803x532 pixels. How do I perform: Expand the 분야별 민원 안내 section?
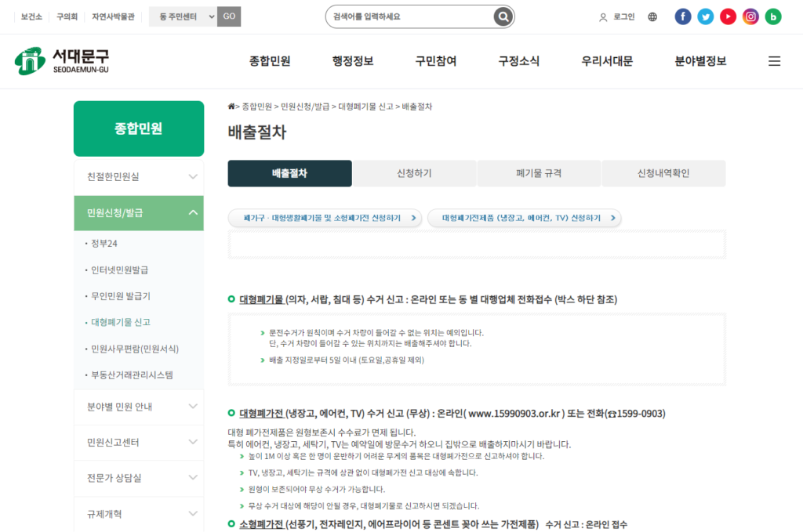[139, 407]
